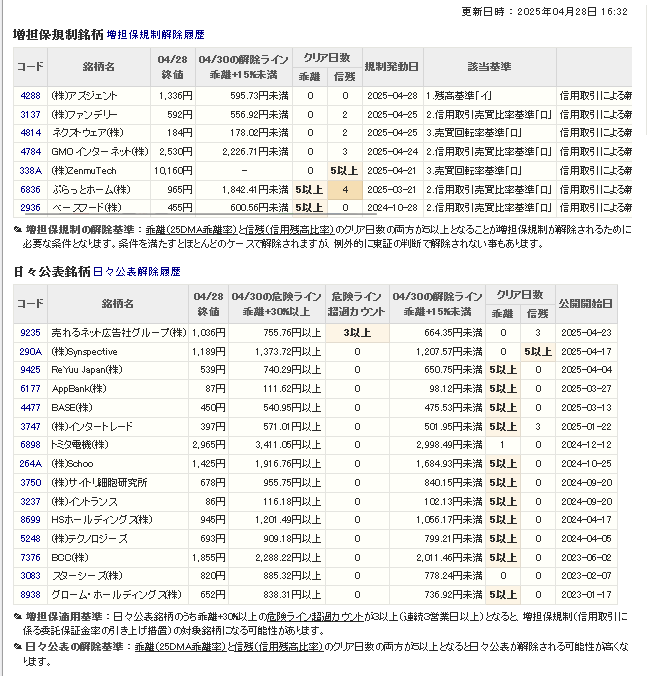Image resolution: width=647 pixels, height=676 pixels.
Task: Select グローム・ホールディングス(株) name cell
Action: click(x=118, y=595)
